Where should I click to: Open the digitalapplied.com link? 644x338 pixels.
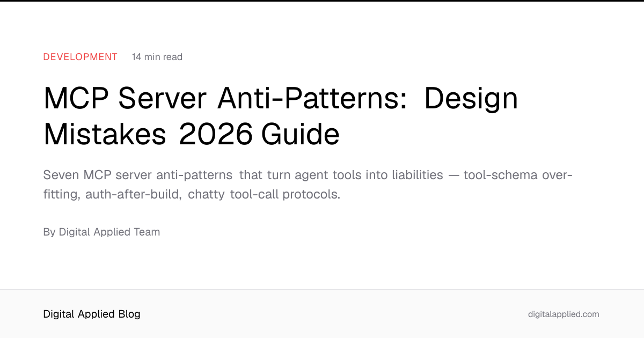point(563,314)
